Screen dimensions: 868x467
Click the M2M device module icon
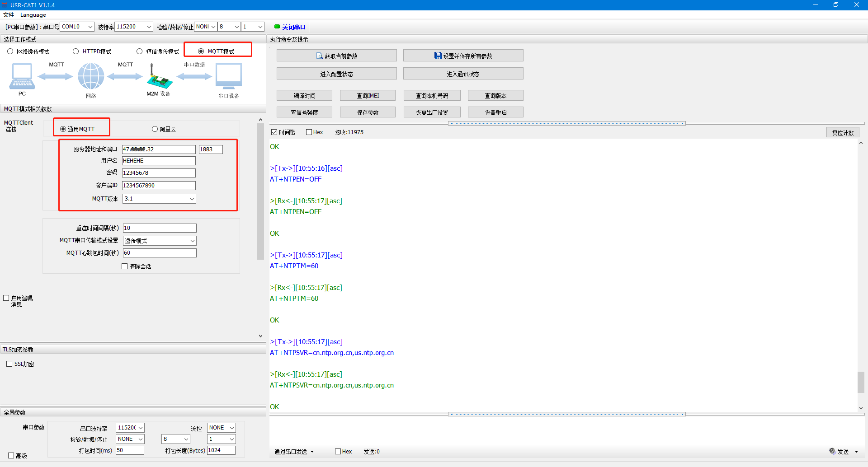coord(159,77)
